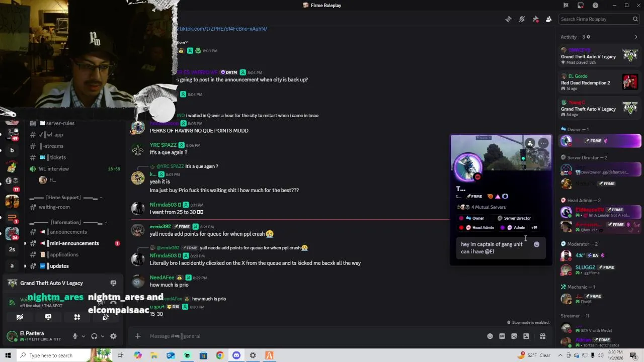Open more options on profile popup
Screen dimensions: 644x362
point(543,143)
